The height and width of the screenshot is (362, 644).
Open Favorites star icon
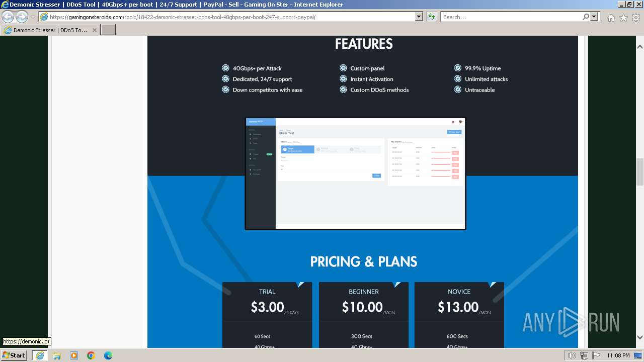623,18
